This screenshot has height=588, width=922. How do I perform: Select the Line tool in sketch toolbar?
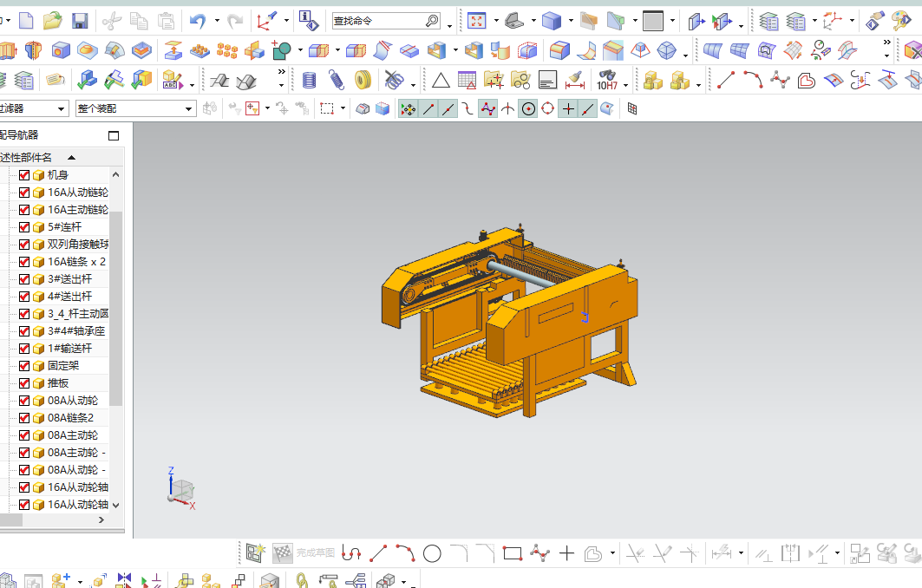378,553
